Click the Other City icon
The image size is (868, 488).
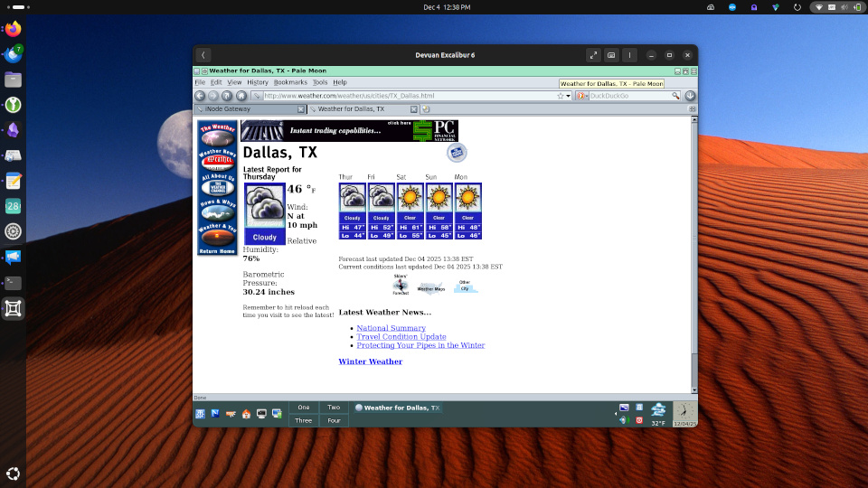[x=465, y=286]
